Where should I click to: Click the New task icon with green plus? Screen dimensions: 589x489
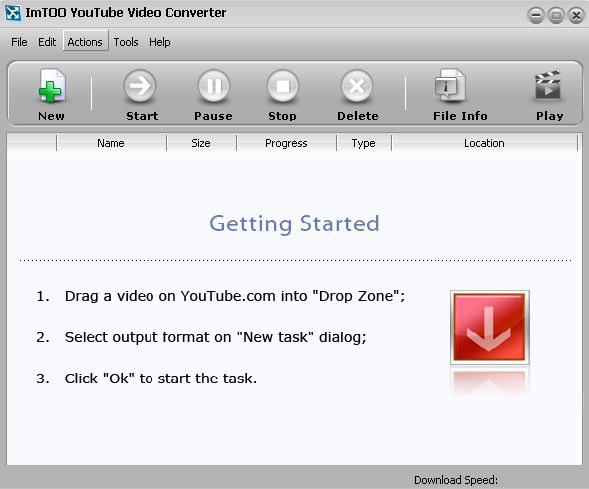[51, 86]
